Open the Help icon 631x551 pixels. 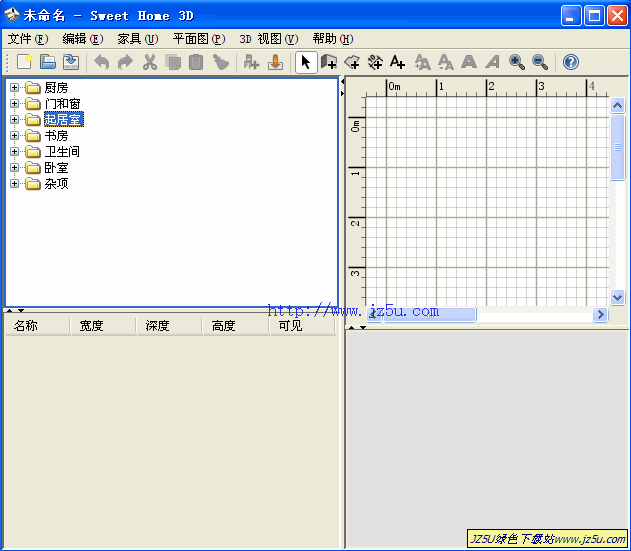pos(571,62)
